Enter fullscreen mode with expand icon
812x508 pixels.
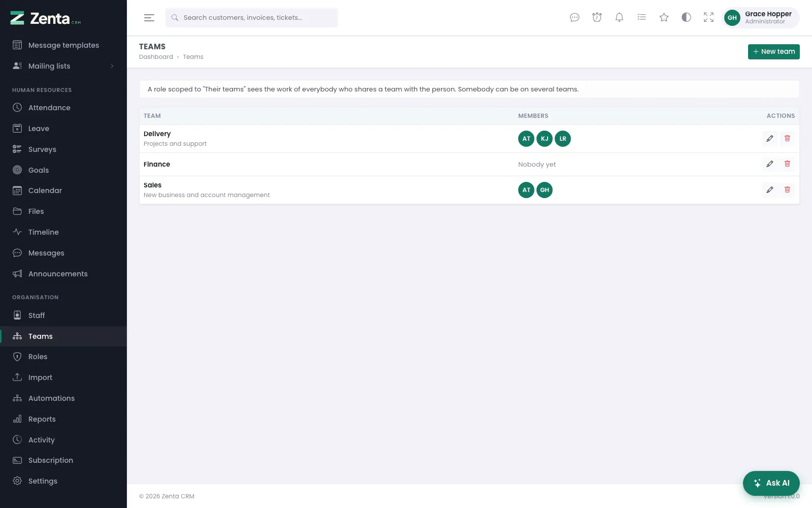tap(708, 18)
